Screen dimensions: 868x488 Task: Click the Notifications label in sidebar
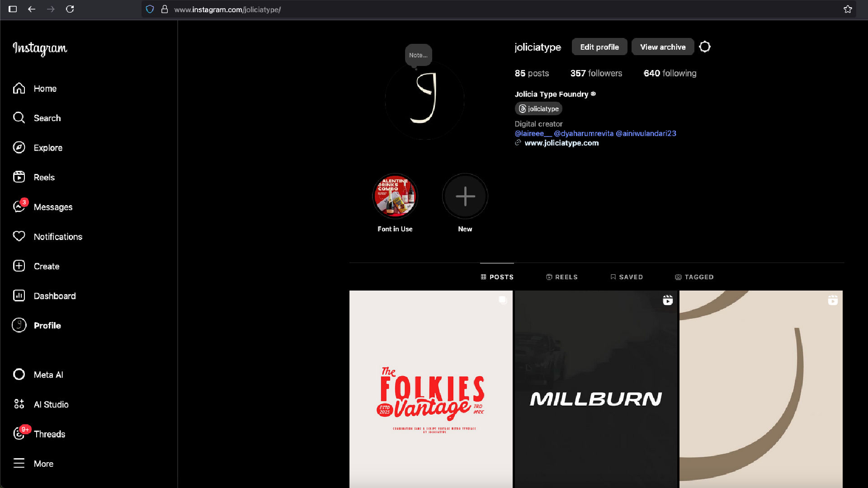[x=58, y=237]
